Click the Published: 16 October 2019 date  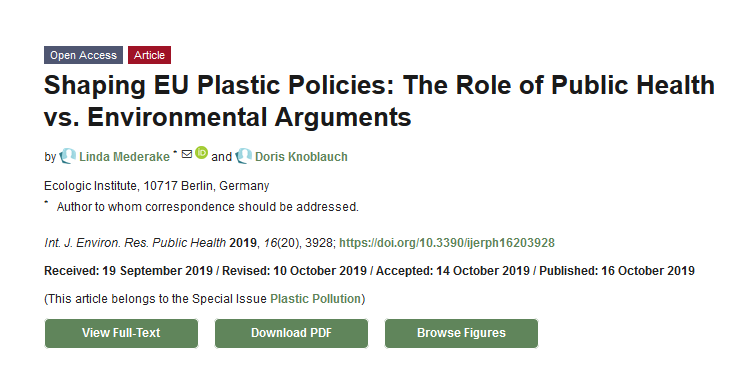tap(617, 271)
